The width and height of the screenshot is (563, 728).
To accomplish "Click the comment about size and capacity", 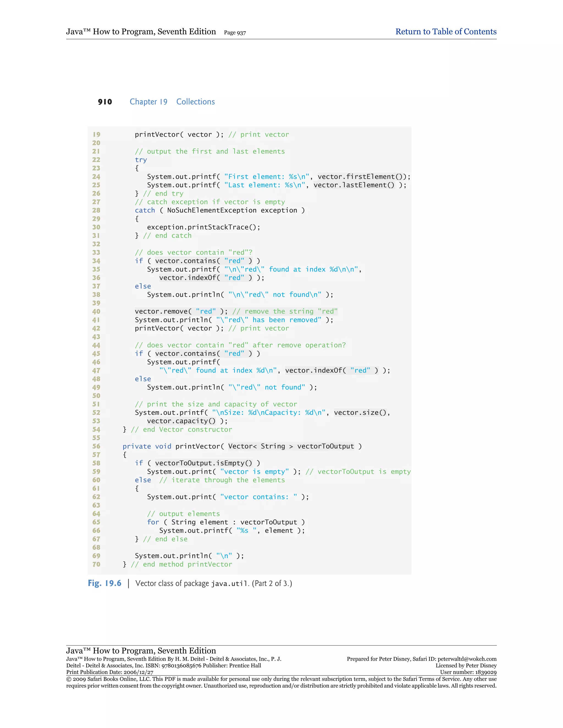I will pyautogui.click(x=216, y=404).
